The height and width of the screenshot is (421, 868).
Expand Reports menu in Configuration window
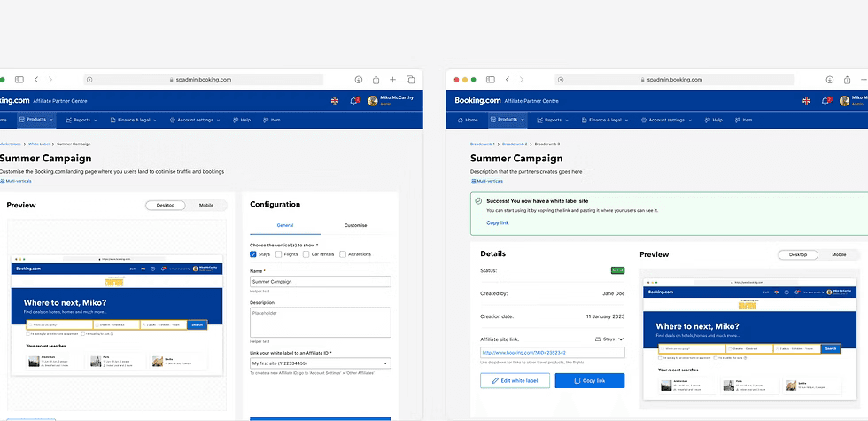coord(81,120)
